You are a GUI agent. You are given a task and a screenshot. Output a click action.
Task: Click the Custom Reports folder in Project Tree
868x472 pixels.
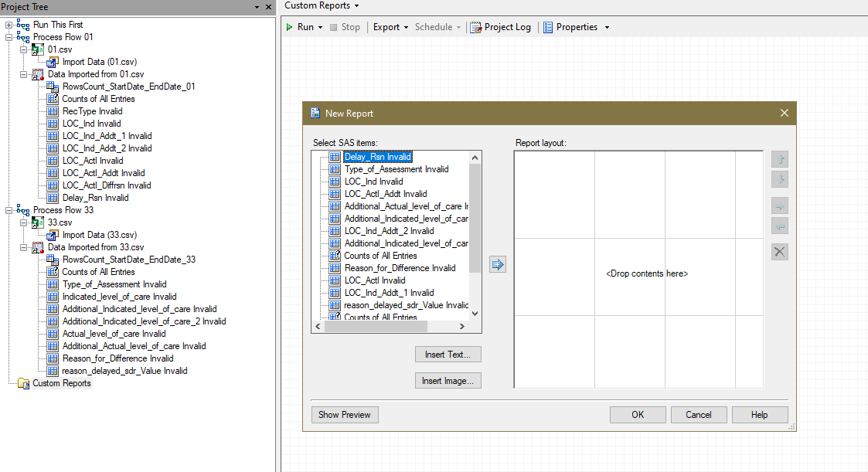coord(61,383)
